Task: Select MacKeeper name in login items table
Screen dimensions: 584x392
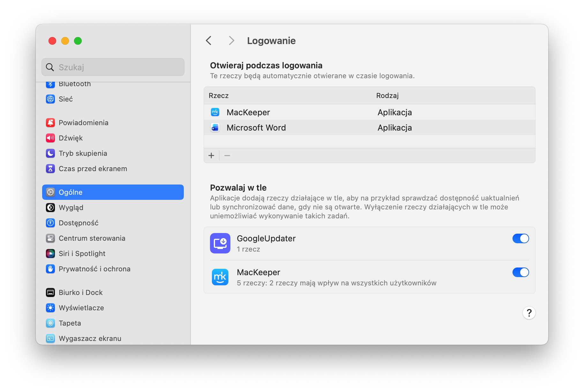Action: (x=248, y=112)
